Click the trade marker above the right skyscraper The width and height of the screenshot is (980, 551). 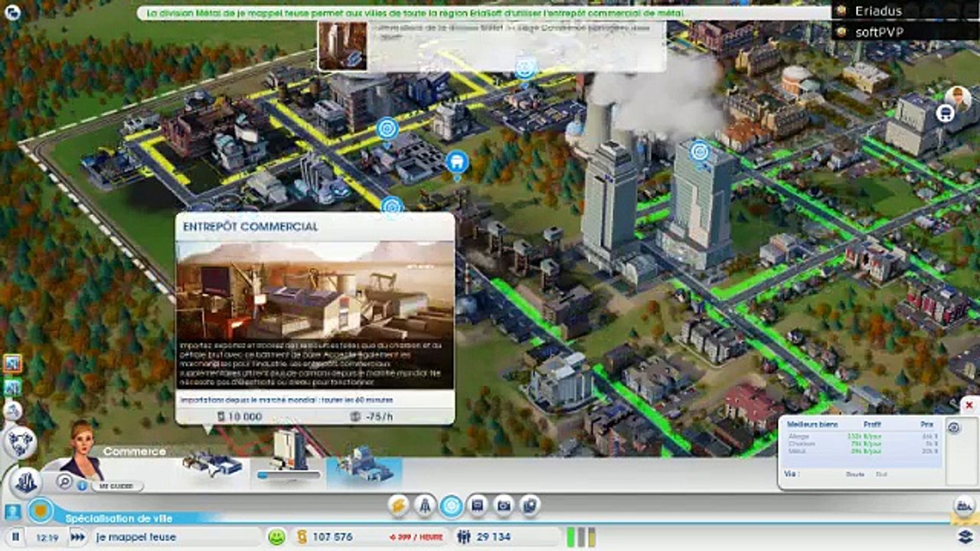click(700, 152)
